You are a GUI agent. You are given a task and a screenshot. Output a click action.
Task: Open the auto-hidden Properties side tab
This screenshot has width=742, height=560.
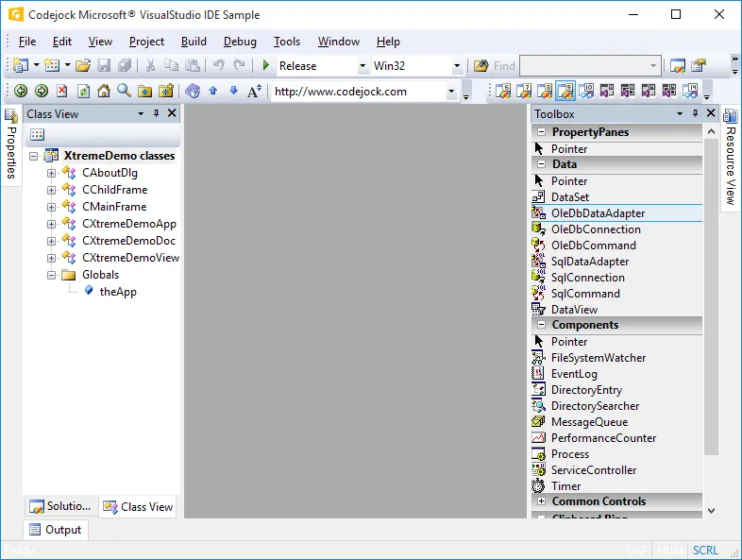click(11, 144)
